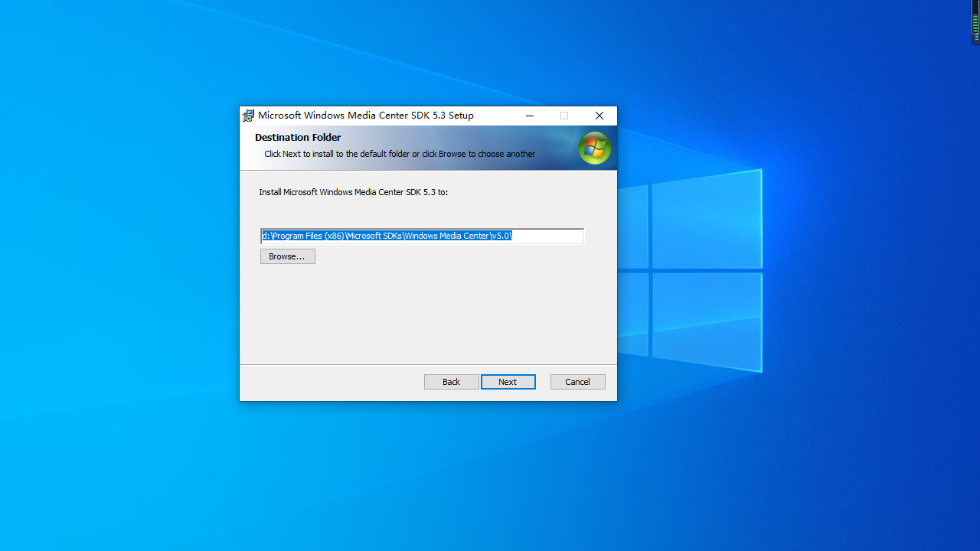Viewport: 980px width, 551px height.
Task: Click the highlighted Program Files path text
Action: coord(387,236)
